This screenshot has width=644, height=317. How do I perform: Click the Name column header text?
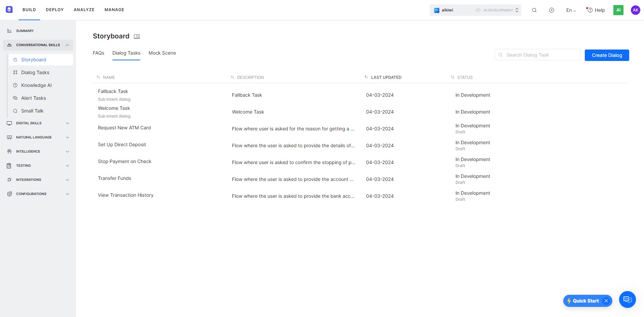tap(109, 77)
